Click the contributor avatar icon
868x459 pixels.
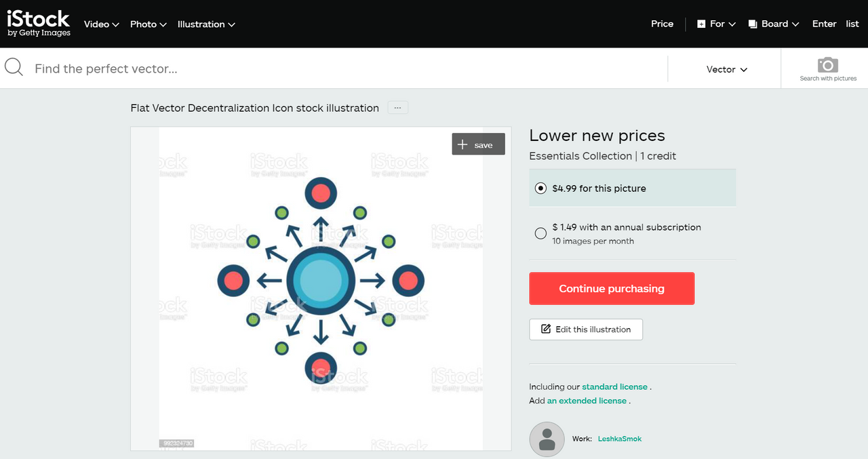(x=547, y=439)
